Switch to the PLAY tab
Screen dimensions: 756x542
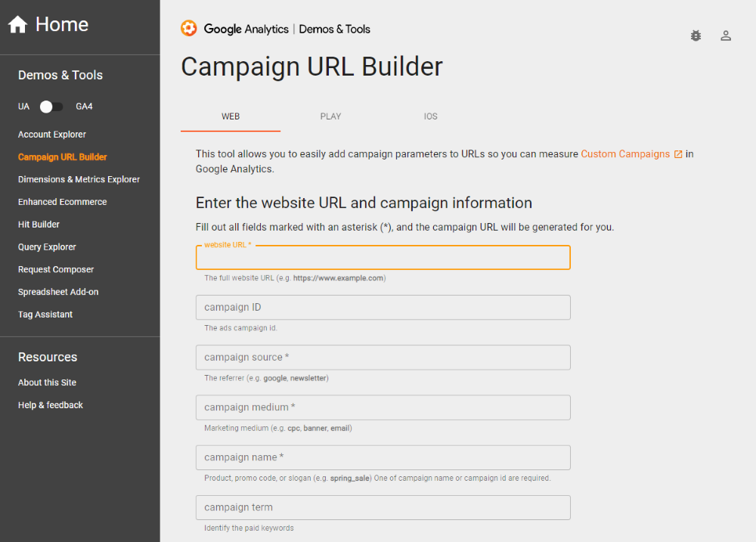pos(330,116)
